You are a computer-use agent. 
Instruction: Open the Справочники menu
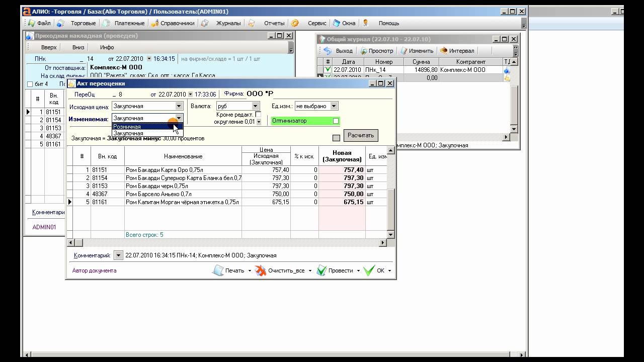tap(178, 23)
